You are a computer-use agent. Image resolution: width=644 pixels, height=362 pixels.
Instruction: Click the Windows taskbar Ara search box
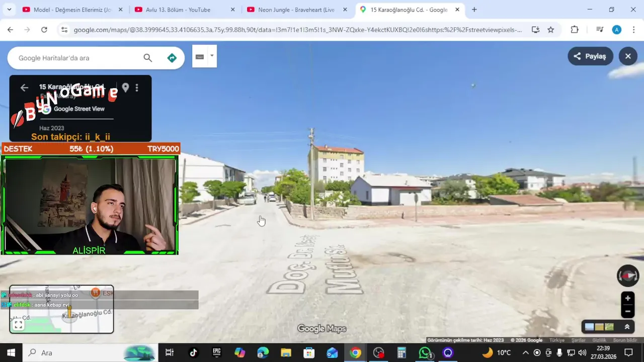91,352
